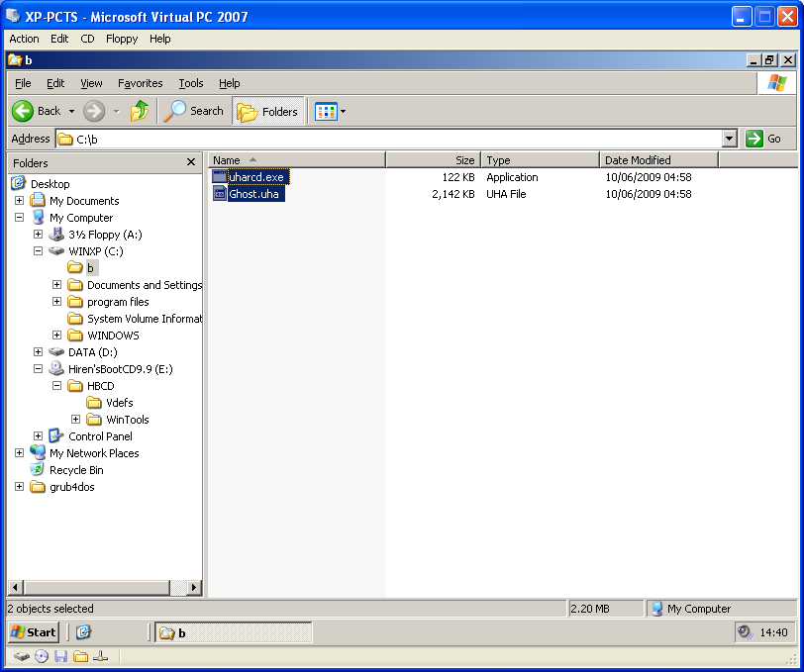The image size is (804, 672).
Task: Click the green Back arrow icon
Action: [23, 111]
